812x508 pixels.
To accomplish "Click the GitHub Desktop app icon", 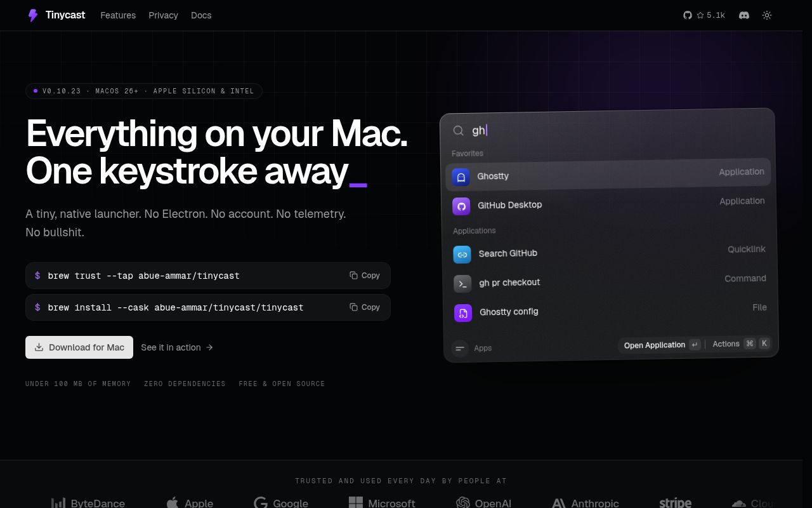I will point(461,206).
